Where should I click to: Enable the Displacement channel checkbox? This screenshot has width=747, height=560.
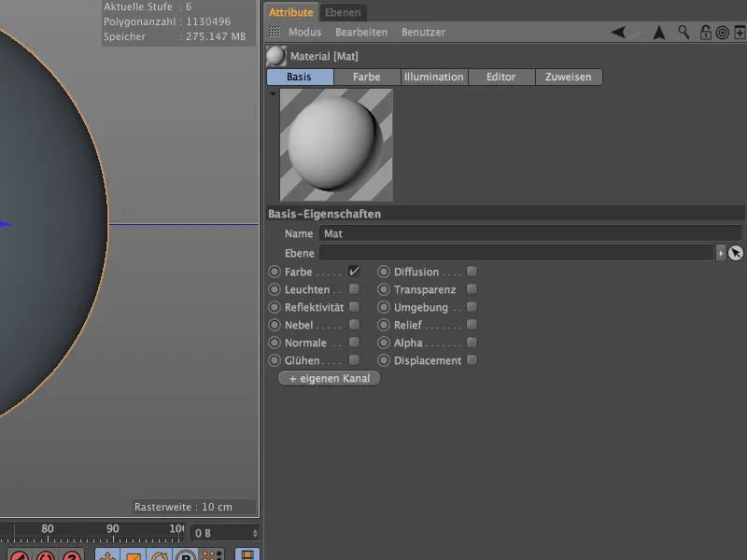point(472,360)
